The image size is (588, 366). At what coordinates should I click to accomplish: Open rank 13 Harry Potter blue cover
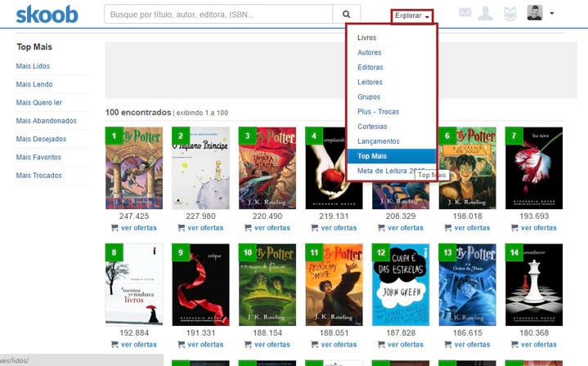[467, 284]
